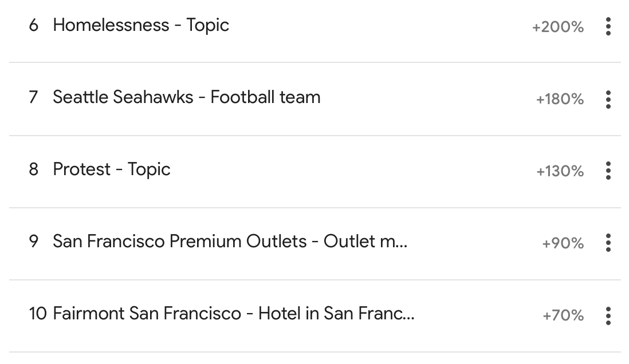Open more options for San Francisco Premium Outlets
Viewport: 629px width, 364px height.
(x=608, y=243)
